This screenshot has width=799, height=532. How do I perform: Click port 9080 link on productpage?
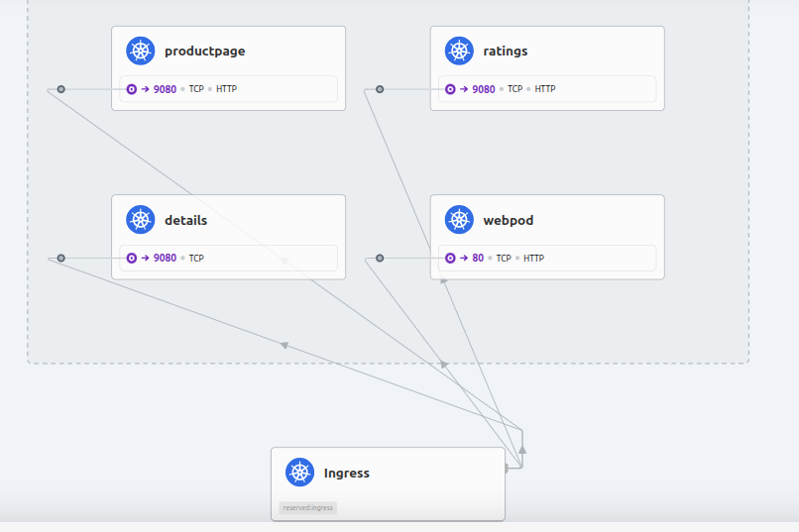tap(165, 89)
